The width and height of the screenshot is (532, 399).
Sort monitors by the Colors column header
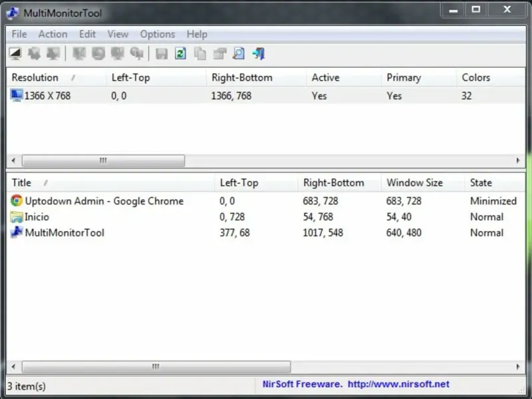click(491, 78)
